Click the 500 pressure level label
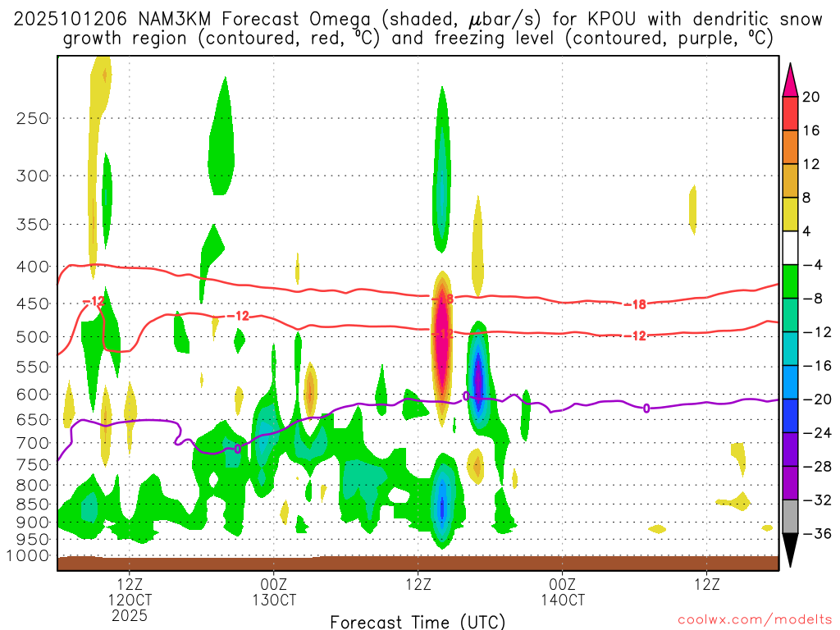 coord(33,337)
